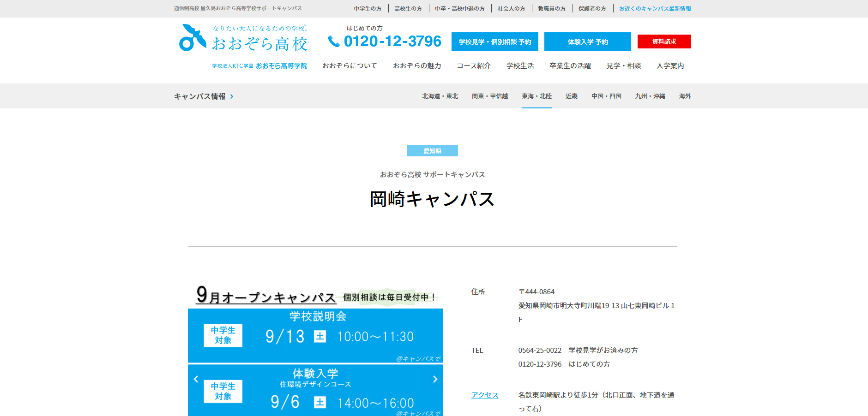The height and width of the screenshot is (416, 868).
Task: Click the おおぞら高校 logo
Action: (x=243, y=38)
